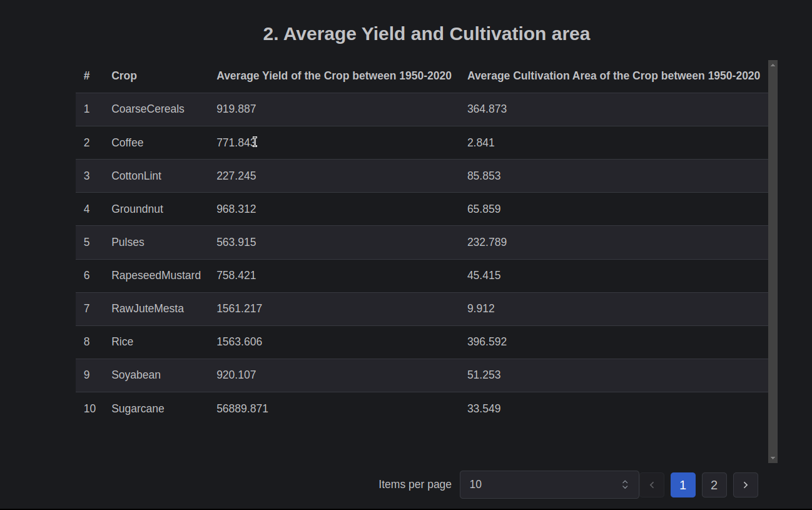The height and width of the screenshot is (510, 812).
Task: Click the table's vertical scrollbar
Action: pos(773,262)
